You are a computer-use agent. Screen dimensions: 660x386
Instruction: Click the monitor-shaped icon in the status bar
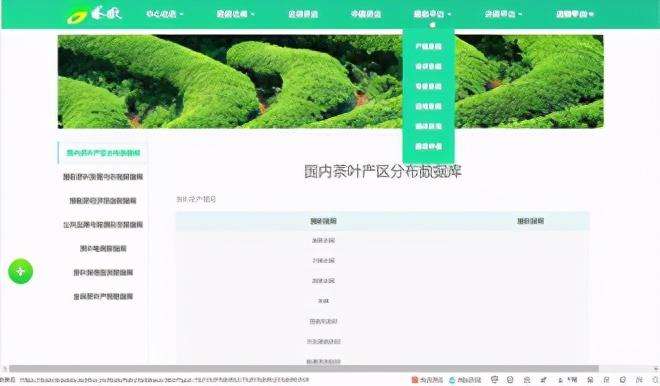click(x=495, y=380)
